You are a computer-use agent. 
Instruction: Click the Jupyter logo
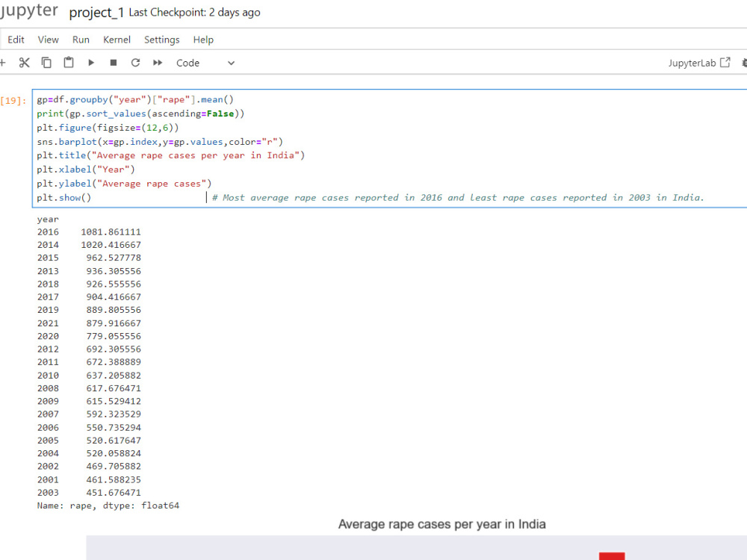[x=28, y=10]
